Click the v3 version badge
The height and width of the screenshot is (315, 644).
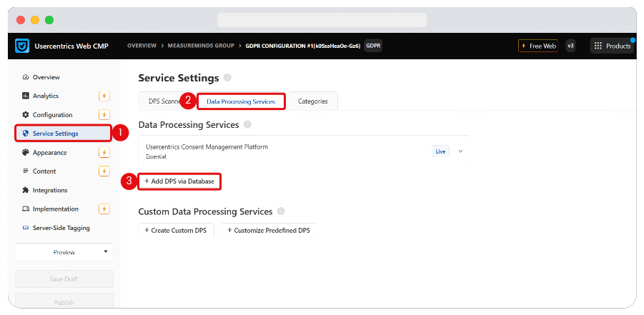(570, 46)
